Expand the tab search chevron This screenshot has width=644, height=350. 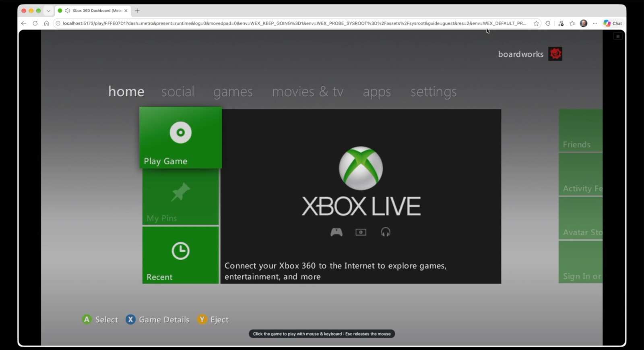pos(48,10)
